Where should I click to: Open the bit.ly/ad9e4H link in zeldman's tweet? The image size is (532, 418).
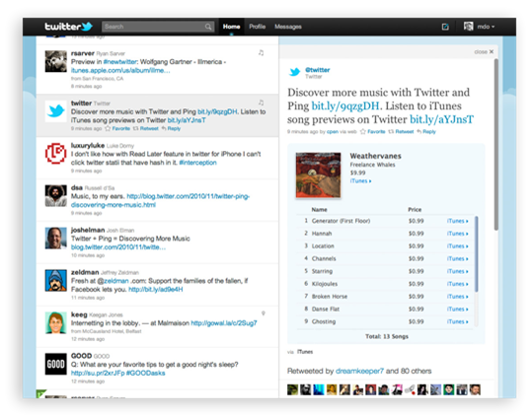click(x=155, y=290)
